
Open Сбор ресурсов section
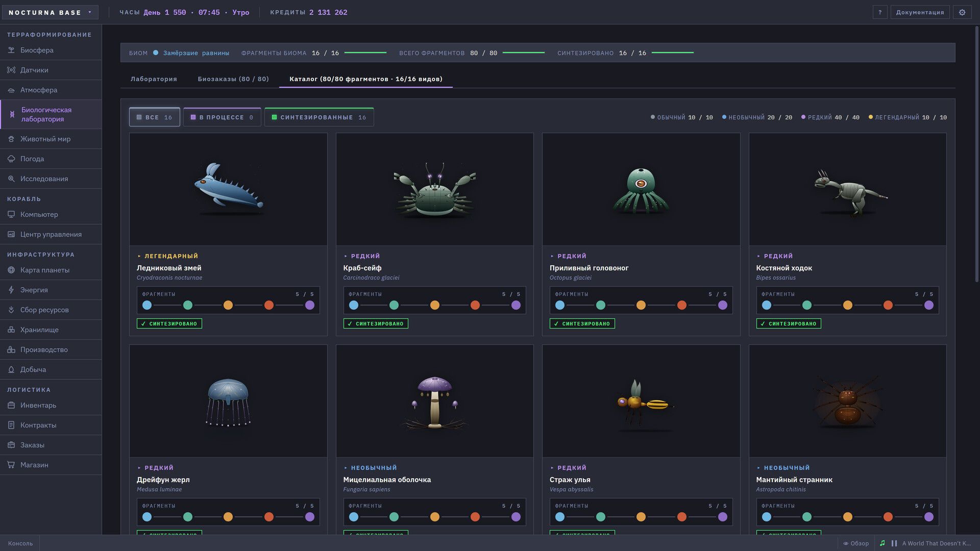point(51,310)
